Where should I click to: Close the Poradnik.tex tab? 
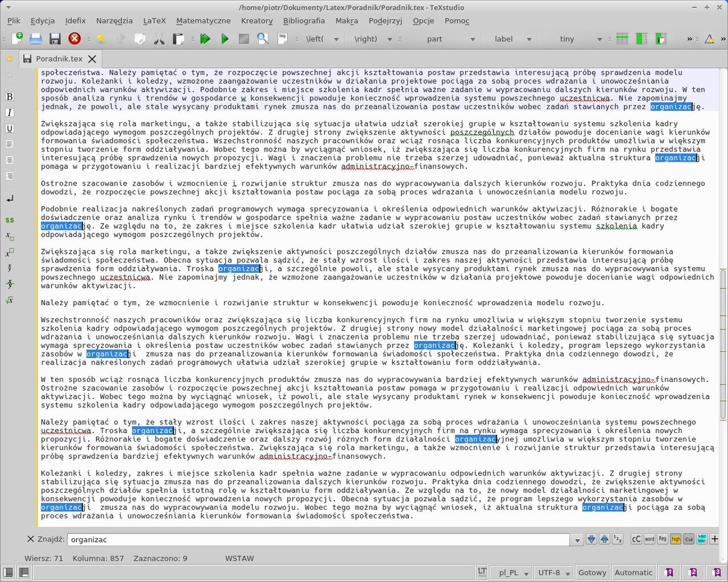[92, 59]
